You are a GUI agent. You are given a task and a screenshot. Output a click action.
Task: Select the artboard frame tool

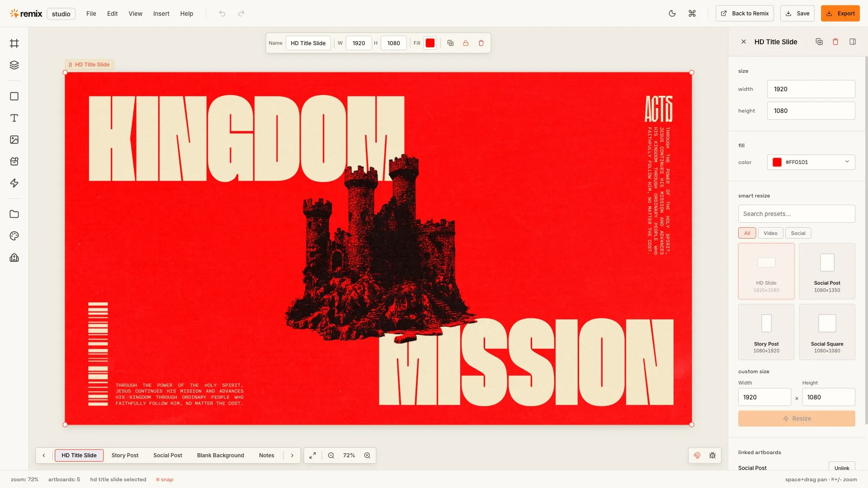pos(14,43)
